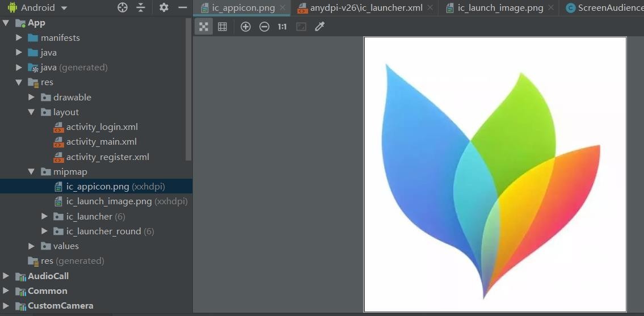Collapse the App module
The image size is (644, 316).
point(6,23)
